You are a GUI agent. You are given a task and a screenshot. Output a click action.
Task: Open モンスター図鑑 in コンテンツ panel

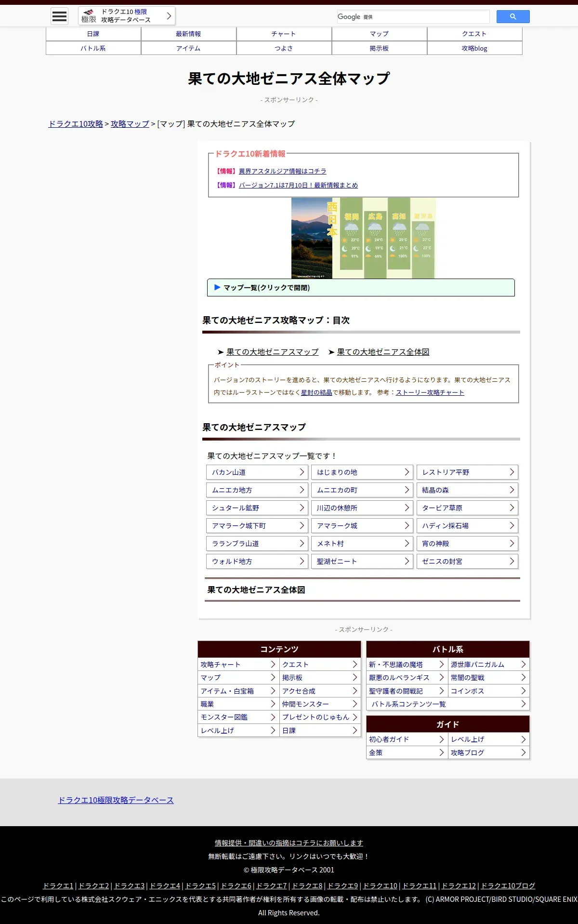[238, 718]
